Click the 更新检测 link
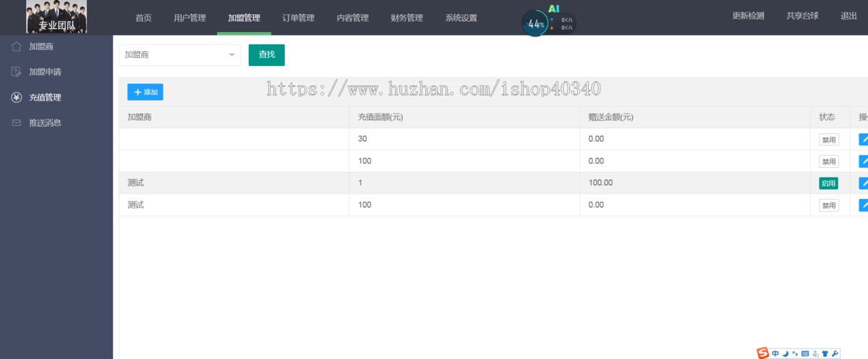 (748, 16)
